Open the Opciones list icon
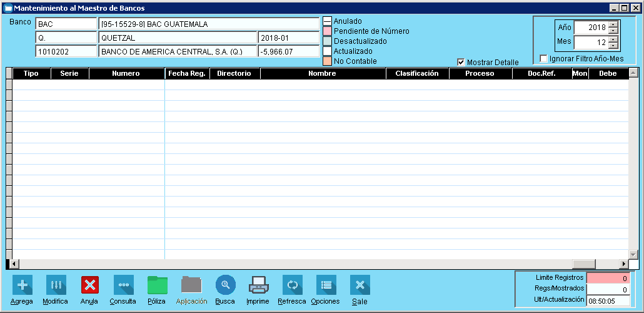 [x=326, y=285]
